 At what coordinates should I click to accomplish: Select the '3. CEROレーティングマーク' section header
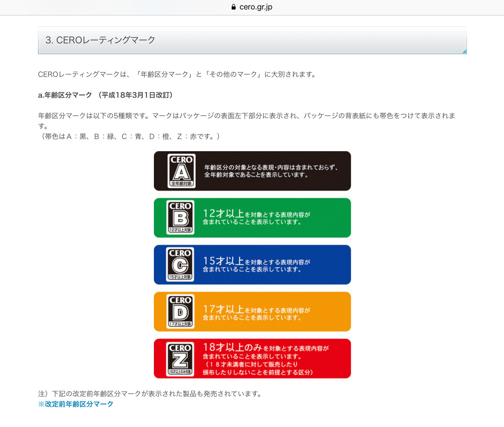(x=100, y=40)
